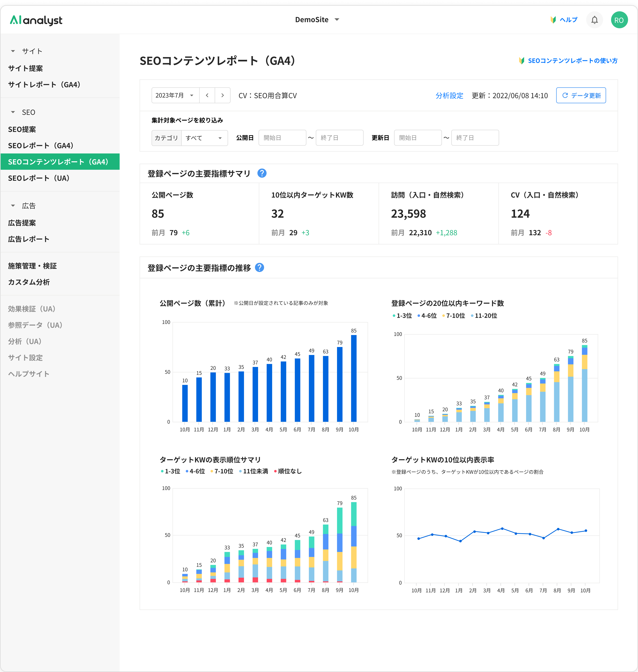Open the 2023年7月 month dropdown
Viewport: 638px width, 672px height.
point(175,95)
